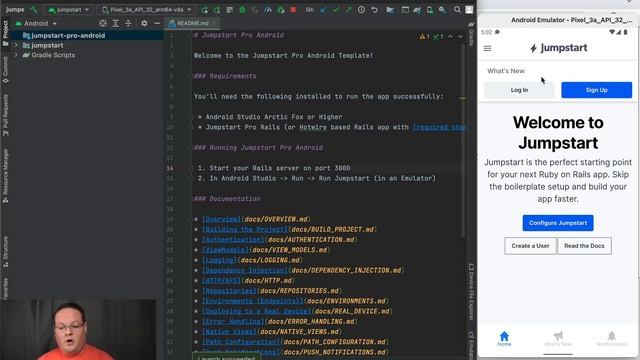Select the README.md editor tab
Screen dimensions: 640x360
coord(191,23)
